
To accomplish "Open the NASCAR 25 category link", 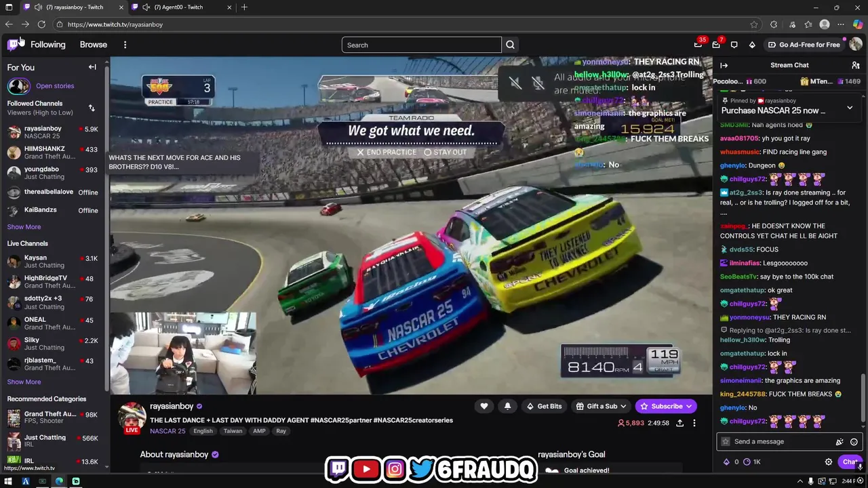I will pyautogui.click(x=167, y=431).
